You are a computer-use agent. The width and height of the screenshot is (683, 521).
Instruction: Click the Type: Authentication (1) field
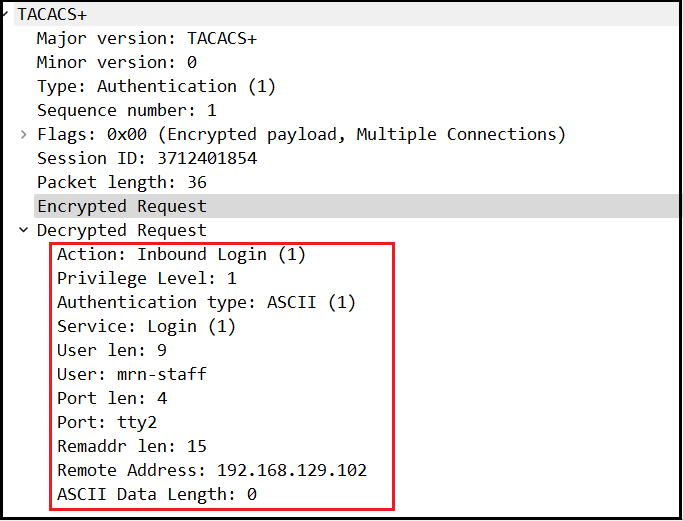click(156, 87)
